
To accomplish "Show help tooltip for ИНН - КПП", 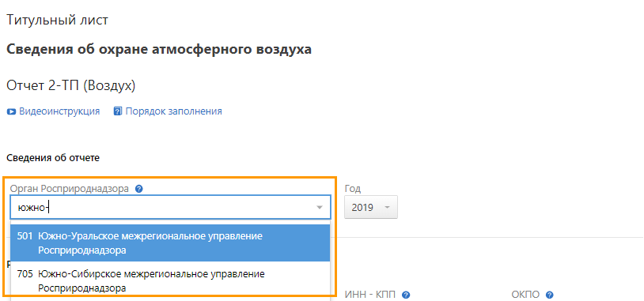I will 406,295.
